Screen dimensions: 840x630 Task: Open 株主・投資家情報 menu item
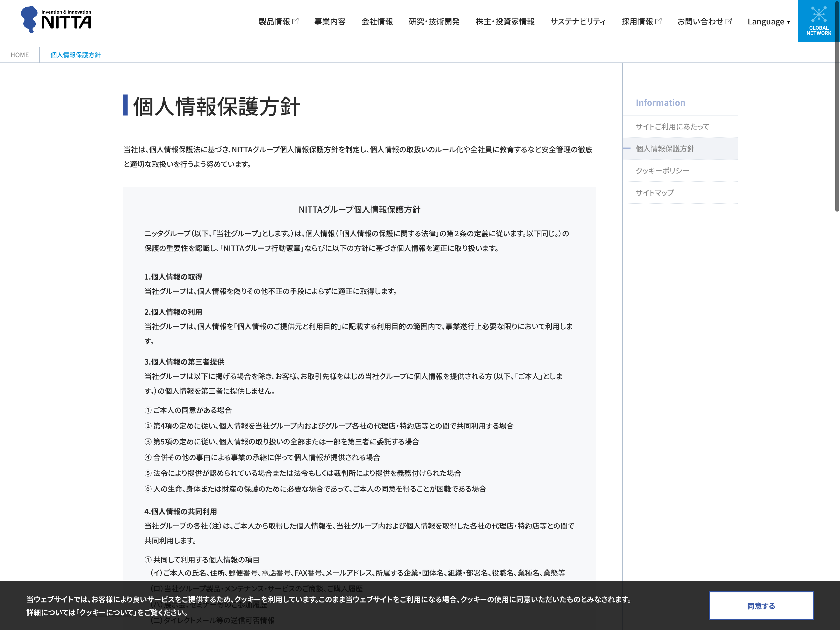click(505, 22)
